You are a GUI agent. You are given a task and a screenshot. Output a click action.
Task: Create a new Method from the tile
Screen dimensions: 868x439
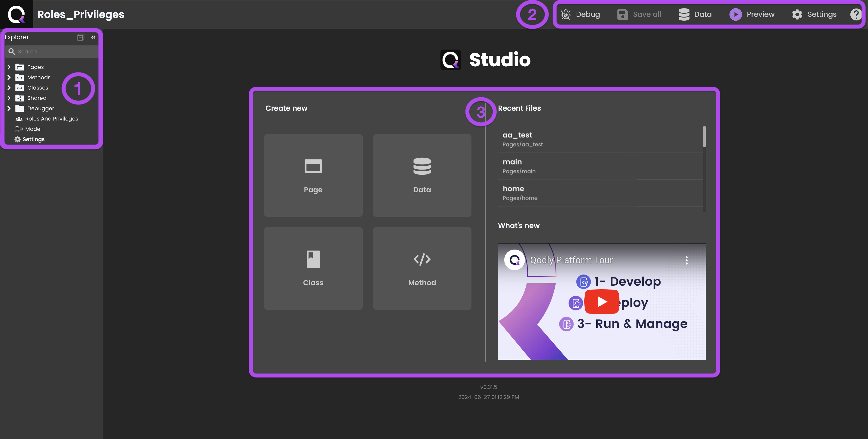[422, 268]
